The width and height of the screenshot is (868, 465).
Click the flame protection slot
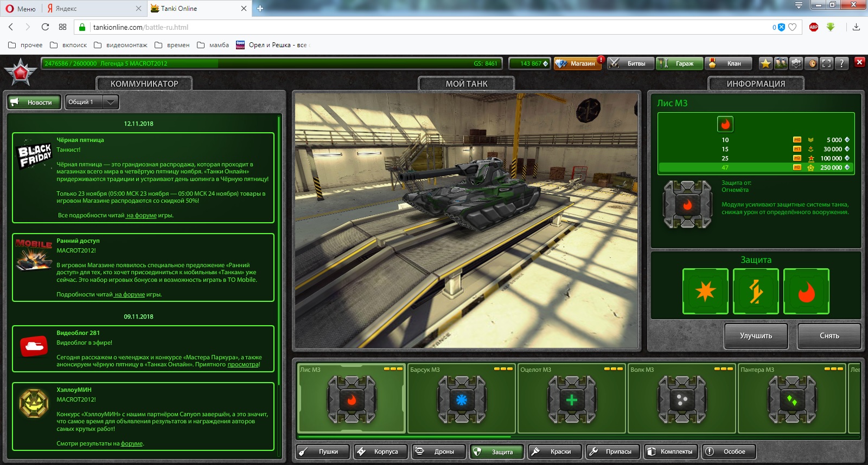807,291
